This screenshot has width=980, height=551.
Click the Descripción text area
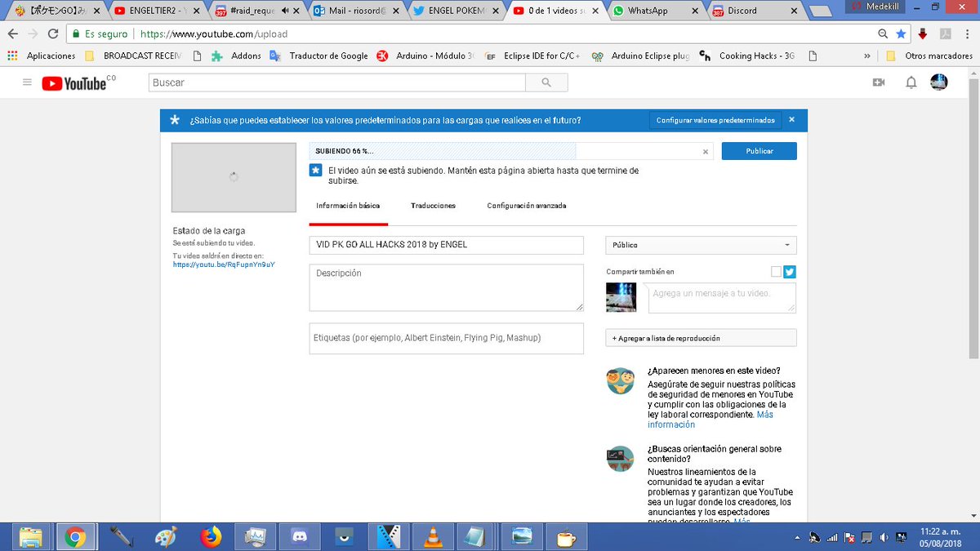[446, 287]
